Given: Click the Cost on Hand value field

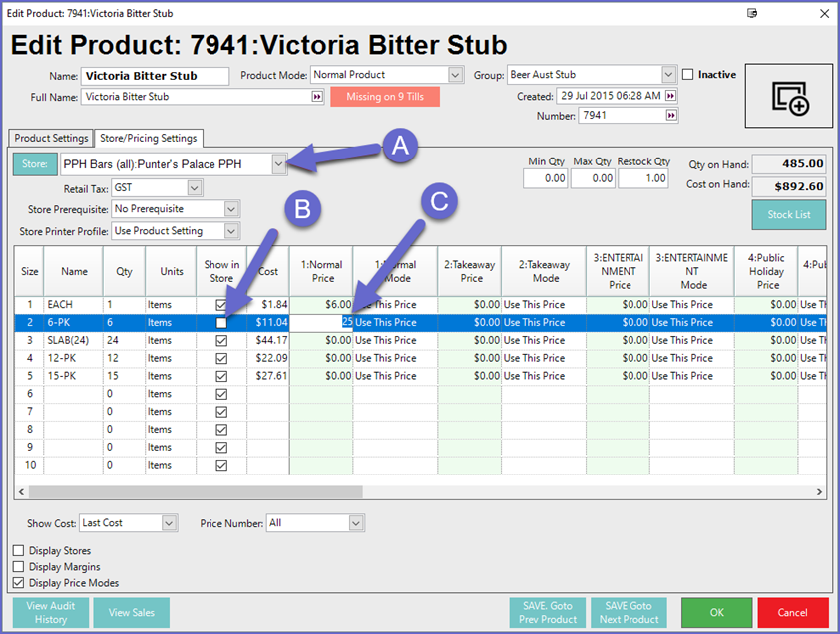Looking at the screenshot, I should (x=789, y=186).
